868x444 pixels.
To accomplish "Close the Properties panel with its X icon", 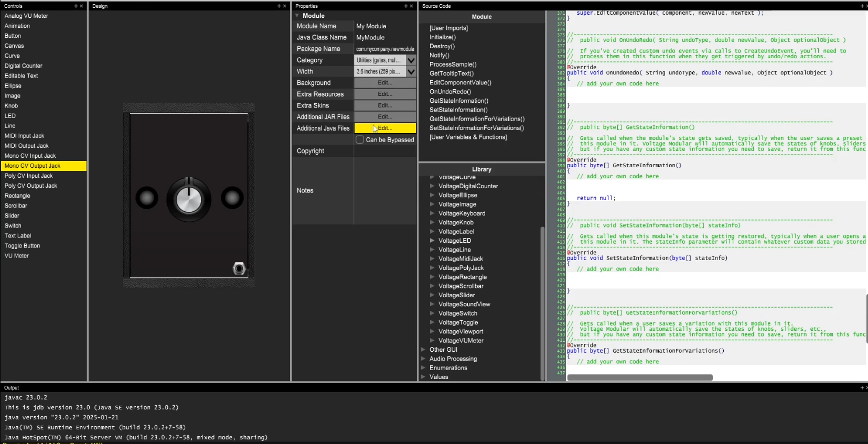I will tap(411, 6).
